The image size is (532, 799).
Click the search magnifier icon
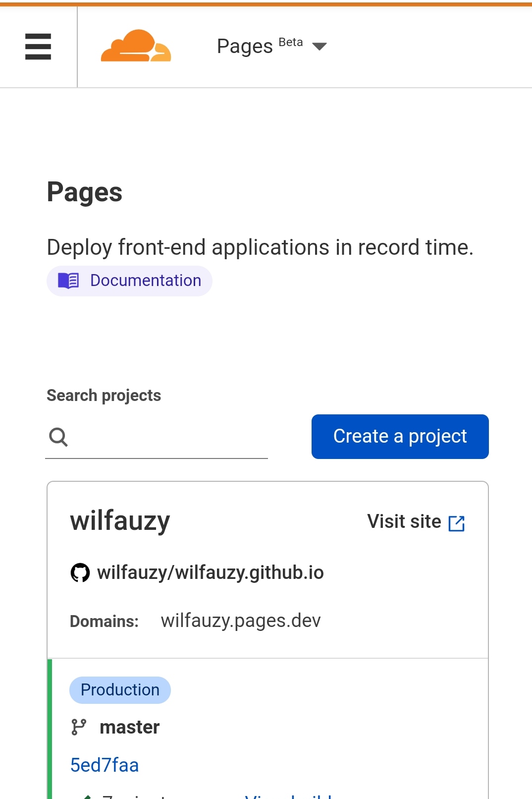(58, 437)
